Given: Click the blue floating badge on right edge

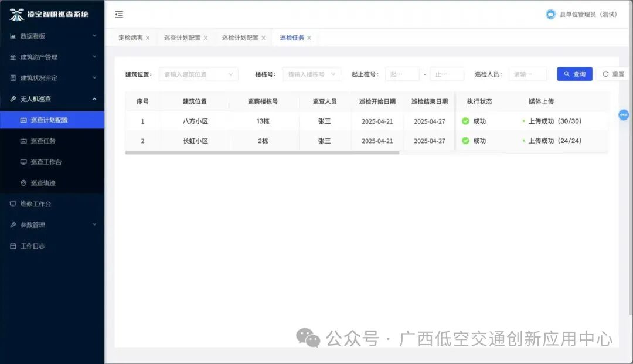Looking at the screenshot, I should click(x=623, y=115).
